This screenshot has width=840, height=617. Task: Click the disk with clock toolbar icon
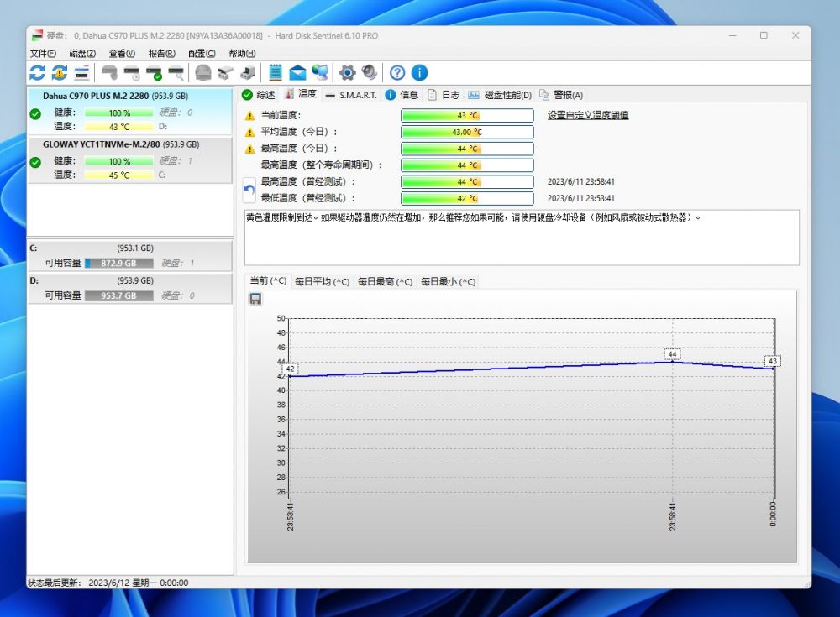pyautogui.click(x=132, y=72)
